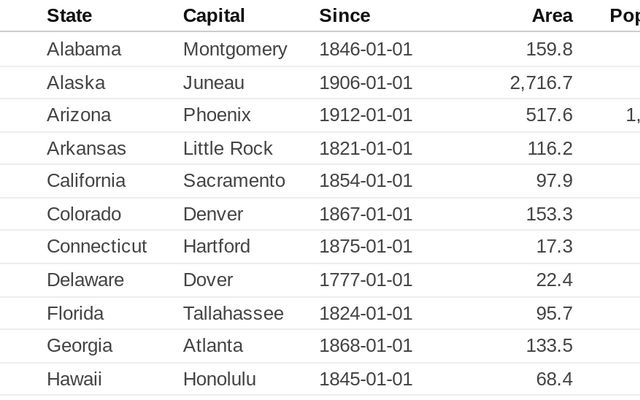640x400 pixels.
Task: Select the area value 517.6
Action: pos(549,115)
